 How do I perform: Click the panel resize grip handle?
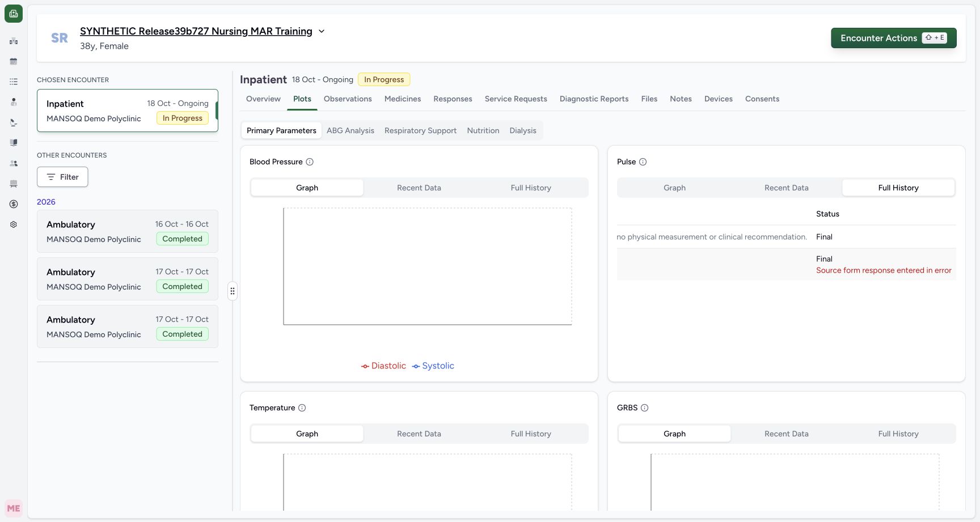pos(233,291)
